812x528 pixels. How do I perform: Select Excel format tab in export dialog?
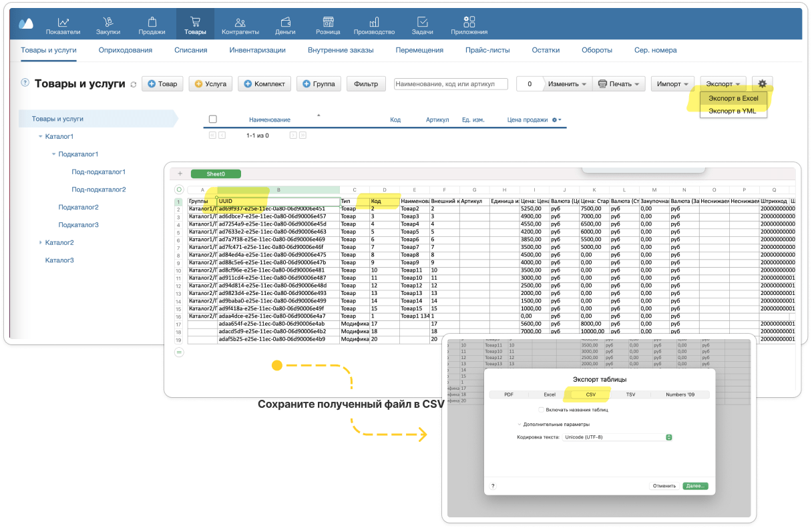[x=550, y=394]
